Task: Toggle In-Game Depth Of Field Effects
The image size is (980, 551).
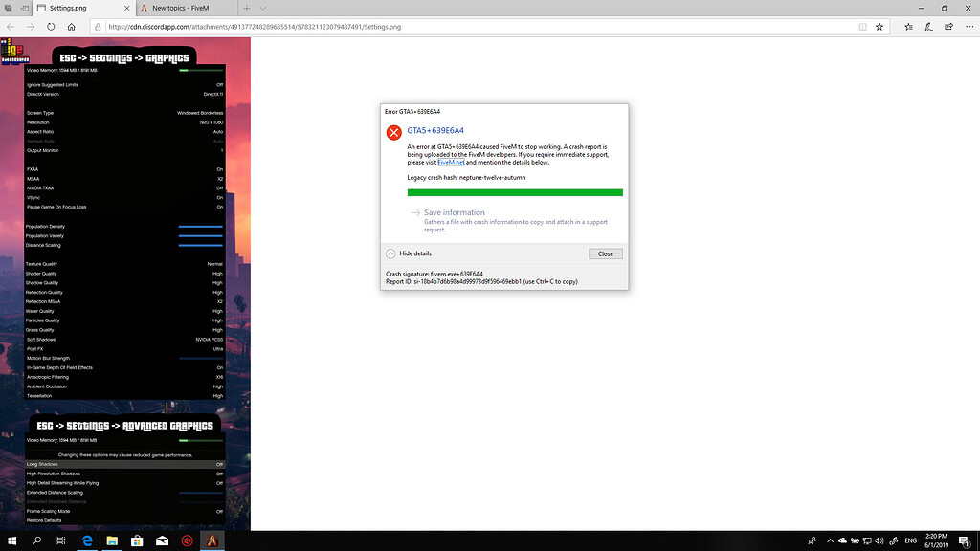Action: 124,367
